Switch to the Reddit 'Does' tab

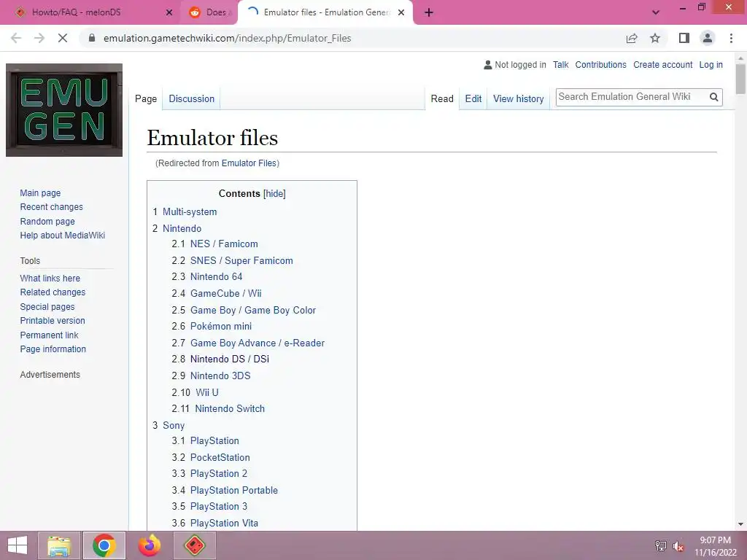(x=209, y=12)
